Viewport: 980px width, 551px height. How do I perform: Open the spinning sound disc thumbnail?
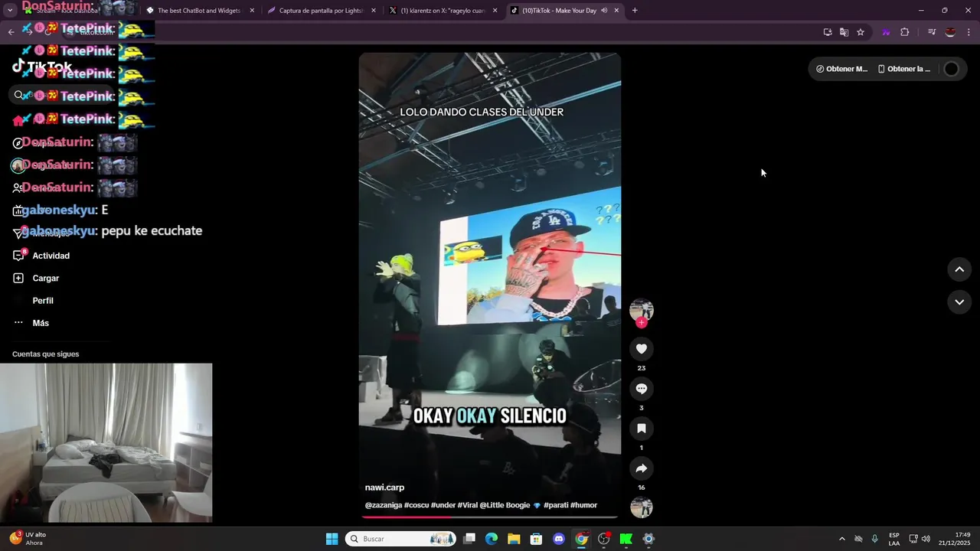point(642,507)
